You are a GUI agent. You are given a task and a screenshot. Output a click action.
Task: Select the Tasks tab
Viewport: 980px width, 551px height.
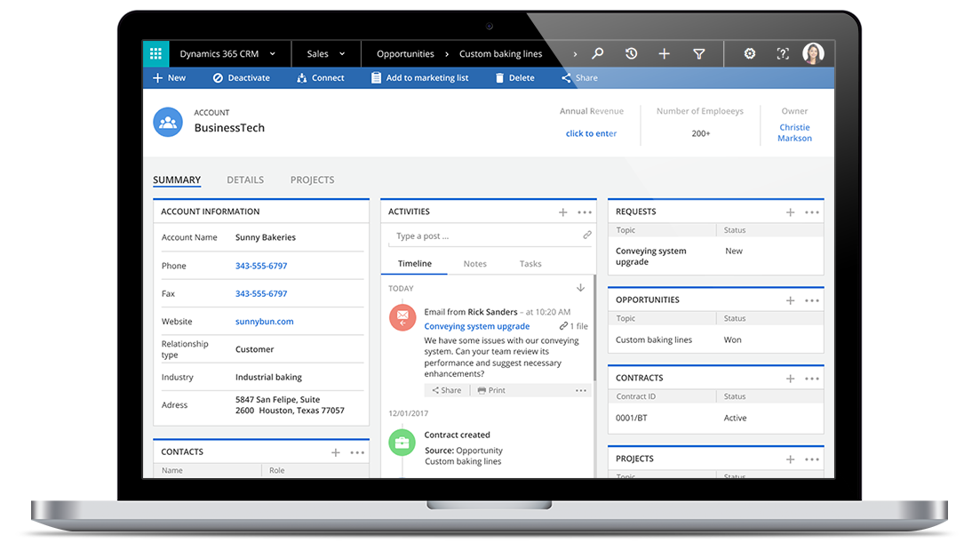[530, 264]
